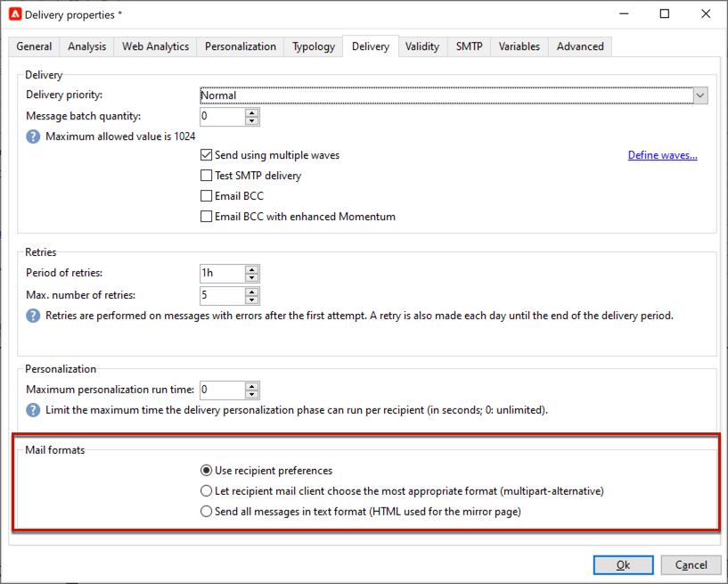728x584 pixels.
Task: Open the Define waves link
Action: tap(662, 154)
